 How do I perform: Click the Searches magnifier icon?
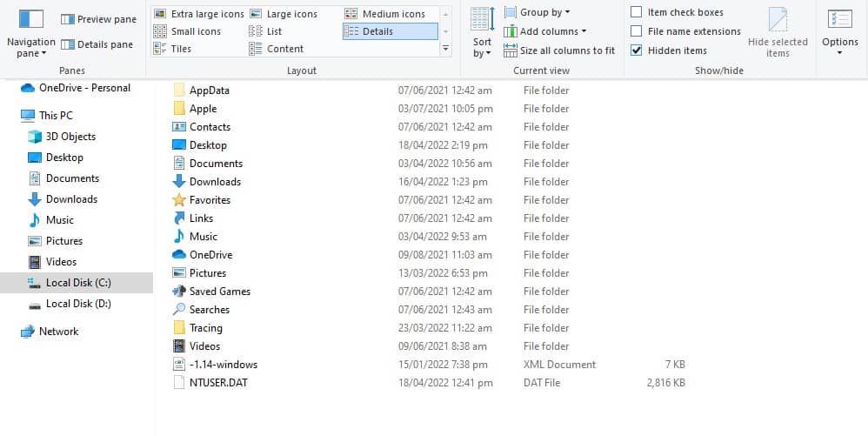click(x=179, y=310)
